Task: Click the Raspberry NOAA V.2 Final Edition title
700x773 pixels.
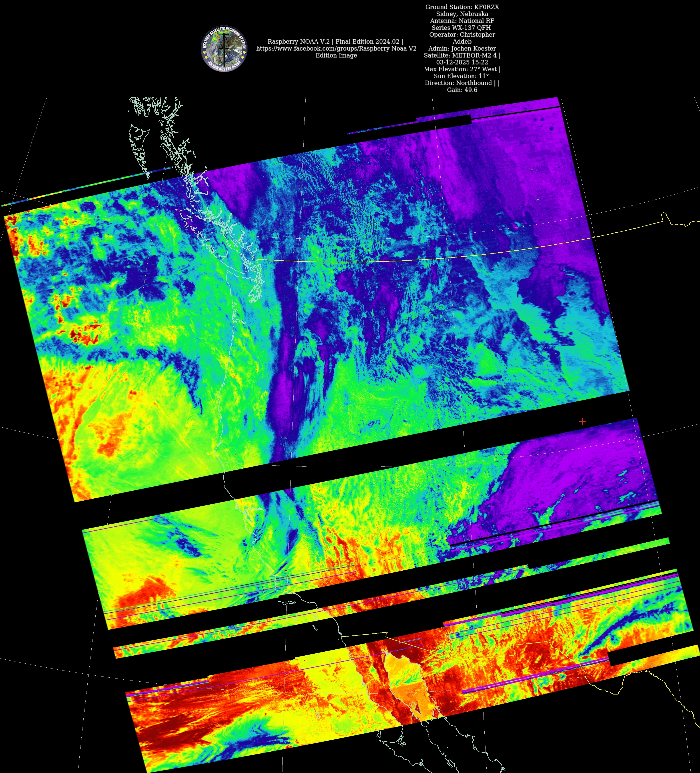Action: coord(335,41)
